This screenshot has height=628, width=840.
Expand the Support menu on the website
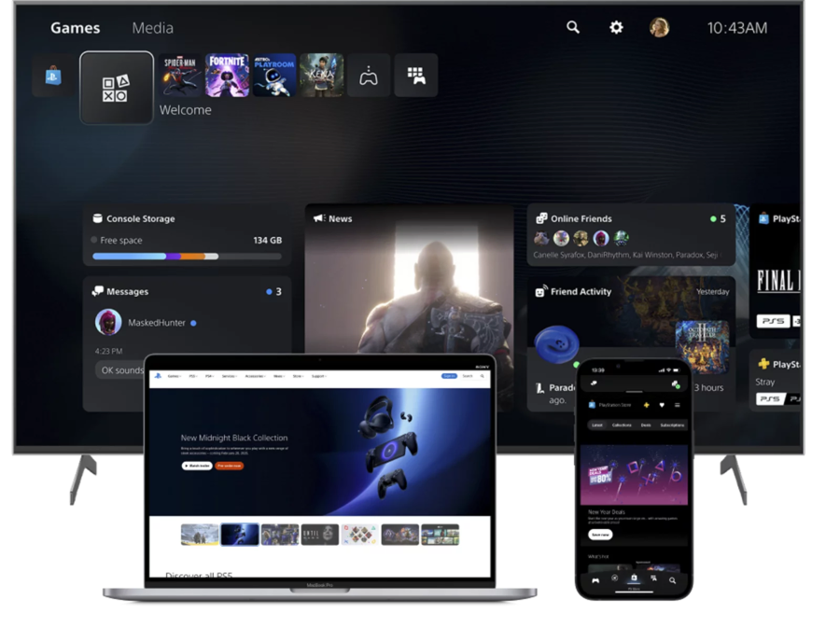tap(318, 375)
